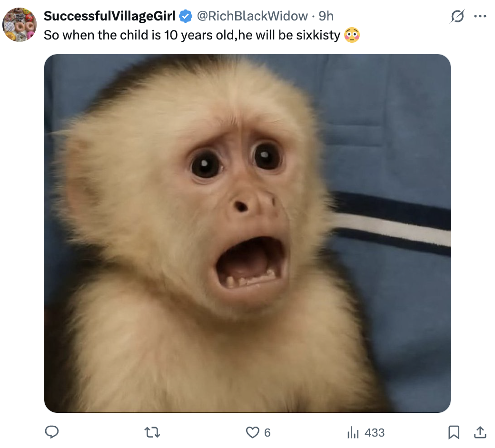Open the three-dot more options menu
Viewport: 495px width, 448px height.
pos(480,16)
